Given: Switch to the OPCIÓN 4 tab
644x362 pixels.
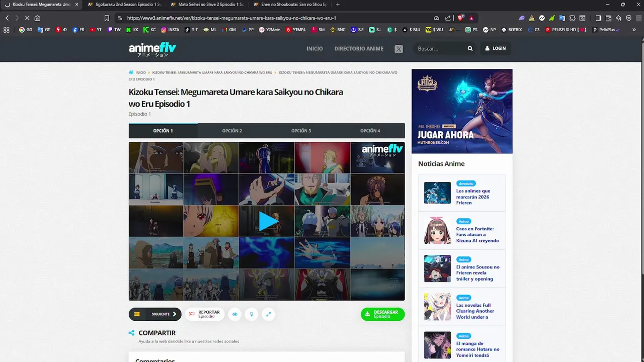Looking at the screenshot, I should click(x=370, y=131).
